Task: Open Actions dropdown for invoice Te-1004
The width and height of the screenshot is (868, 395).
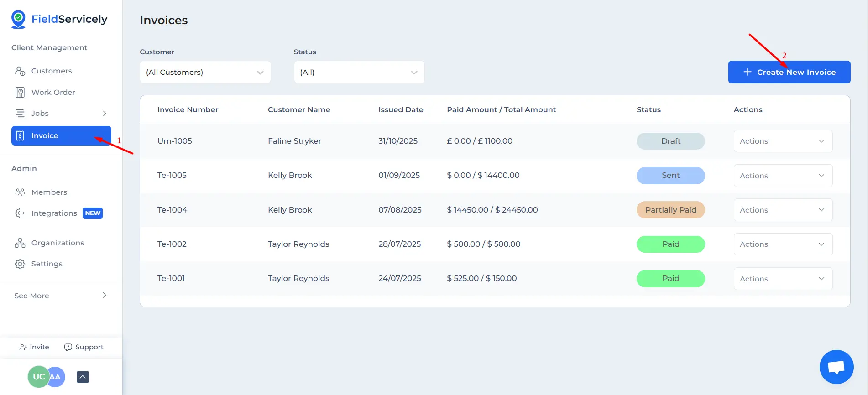Action: click(x=783, y=210)
